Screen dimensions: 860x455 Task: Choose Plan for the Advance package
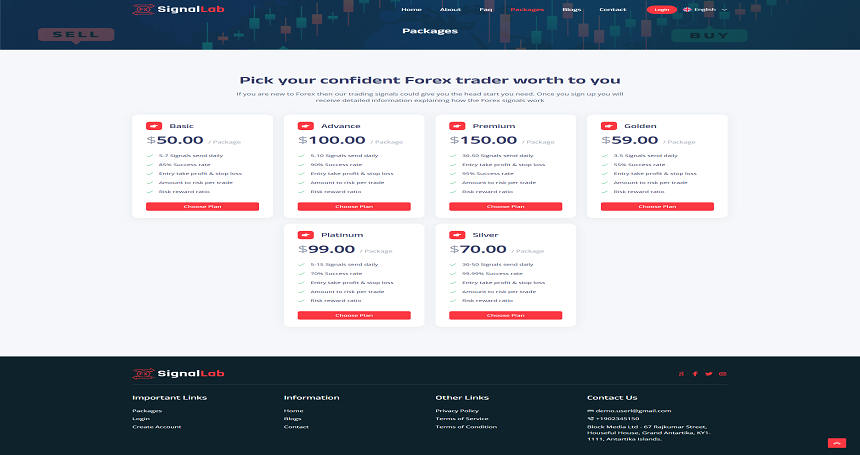pyautogui.click(x=354, y=207)
